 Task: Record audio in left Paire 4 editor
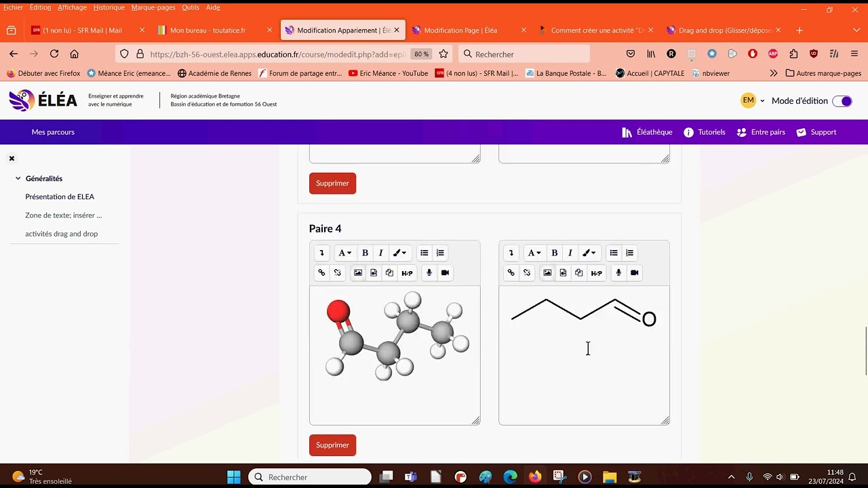pos(429,272)
